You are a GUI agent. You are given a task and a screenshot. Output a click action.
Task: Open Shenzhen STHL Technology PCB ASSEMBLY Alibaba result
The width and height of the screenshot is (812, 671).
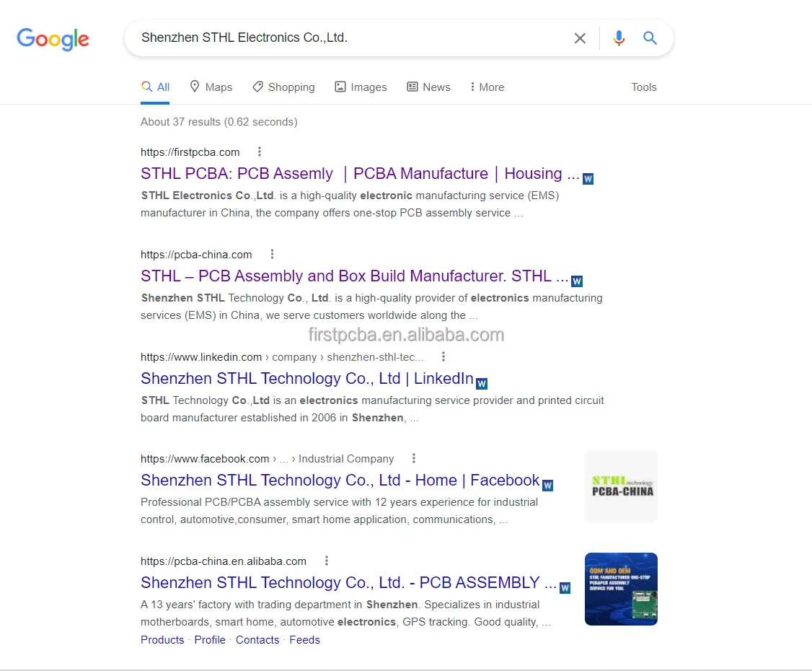[x=348, y=583]
